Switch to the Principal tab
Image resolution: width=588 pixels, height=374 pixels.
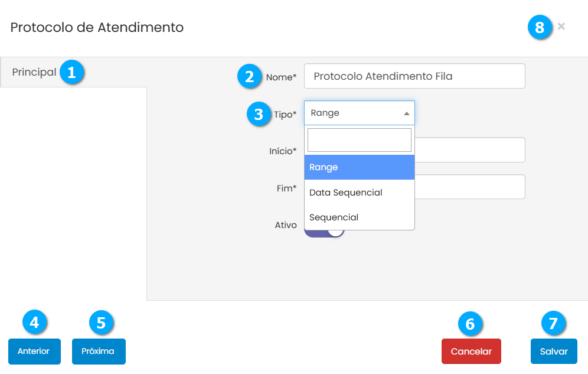point(34,73)
